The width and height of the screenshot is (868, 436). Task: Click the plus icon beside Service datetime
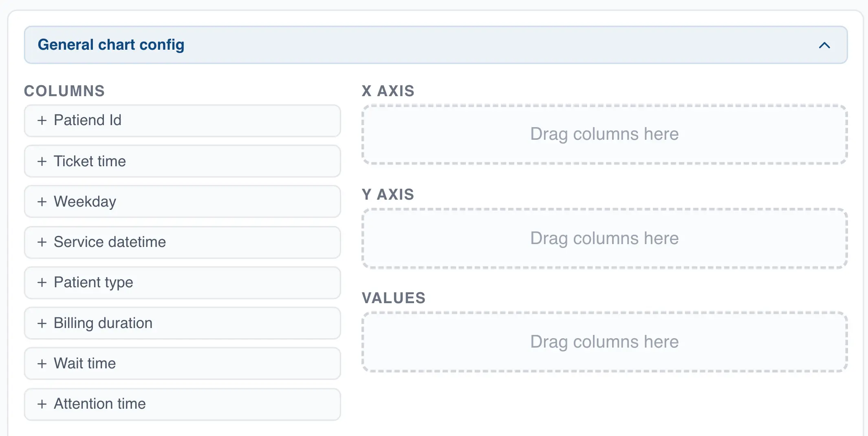click(42, 242)
